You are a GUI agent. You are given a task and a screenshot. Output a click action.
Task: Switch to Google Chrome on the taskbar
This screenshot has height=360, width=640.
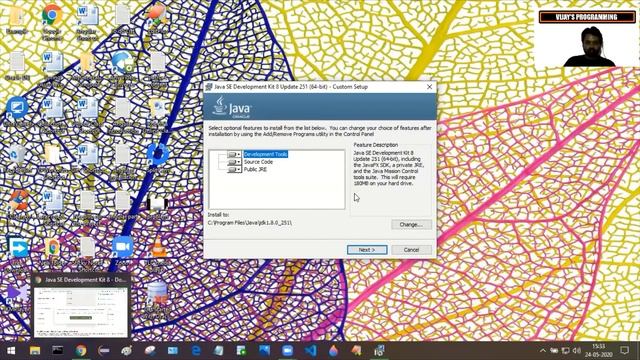coord(80,351)
